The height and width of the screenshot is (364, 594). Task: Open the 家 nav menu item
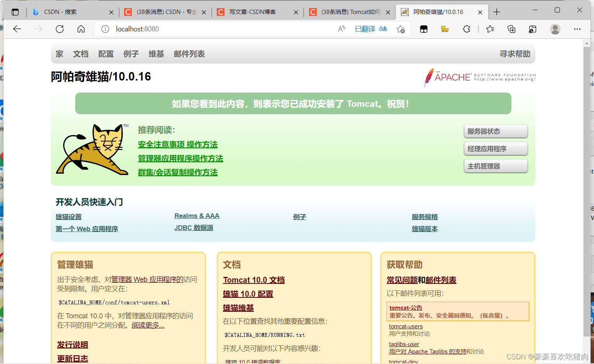coord(59,54)
